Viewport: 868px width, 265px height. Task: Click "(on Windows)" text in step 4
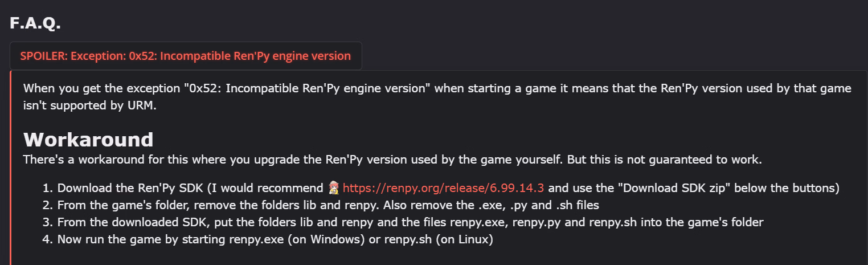click(x=326, y=239)
